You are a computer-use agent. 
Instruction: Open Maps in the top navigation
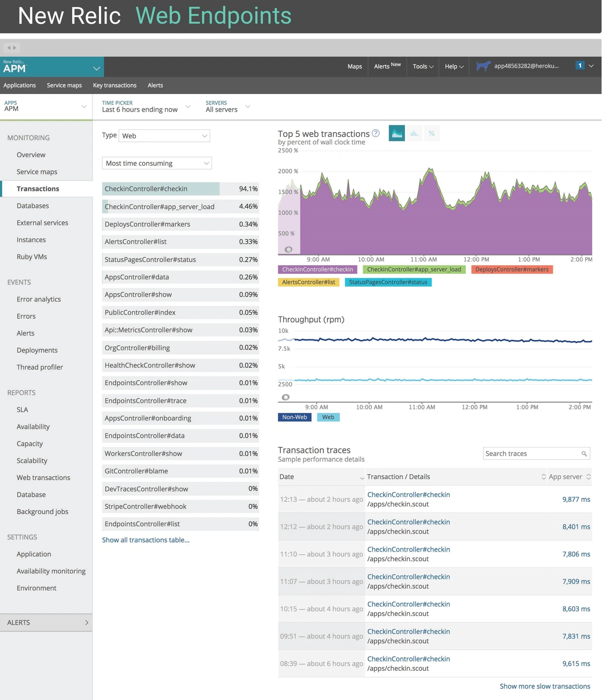355,66
